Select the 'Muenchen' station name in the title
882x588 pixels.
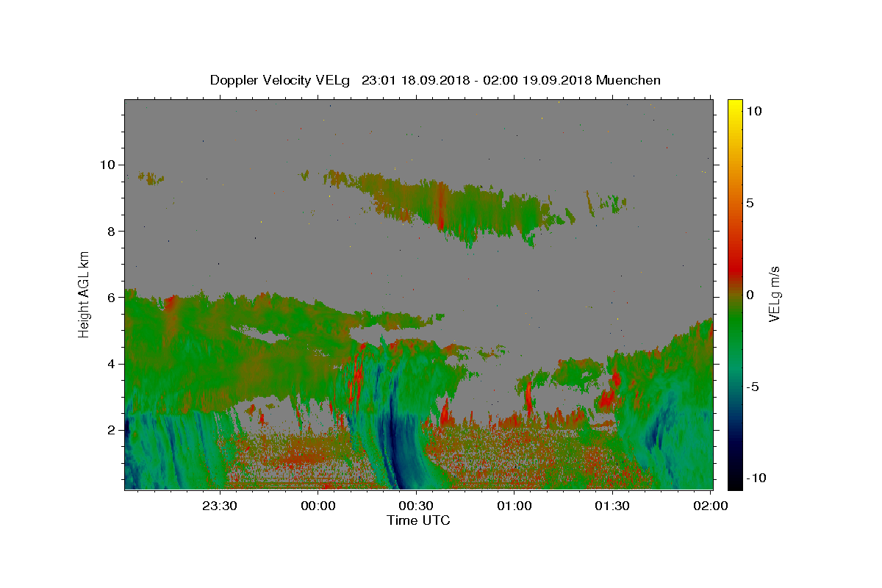tap(628, 80)
